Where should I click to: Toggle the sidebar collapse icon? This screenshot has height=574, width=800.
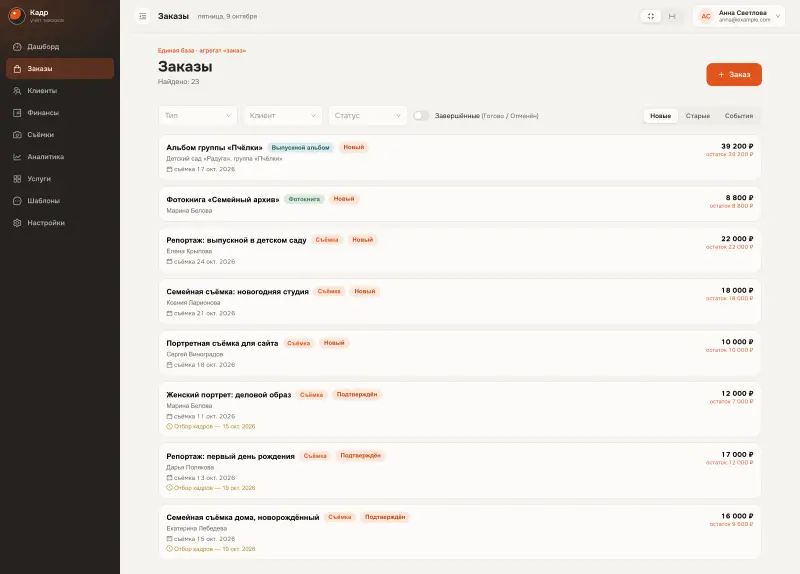coord(143,16)
